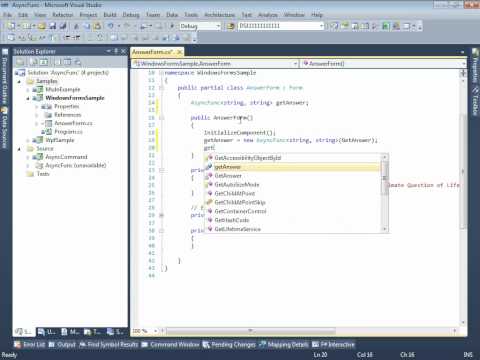Image resolution: width=480 pixels, height=360 pixels.
Task: Click the Open File folder icon
Action: [x=42, y=26]
